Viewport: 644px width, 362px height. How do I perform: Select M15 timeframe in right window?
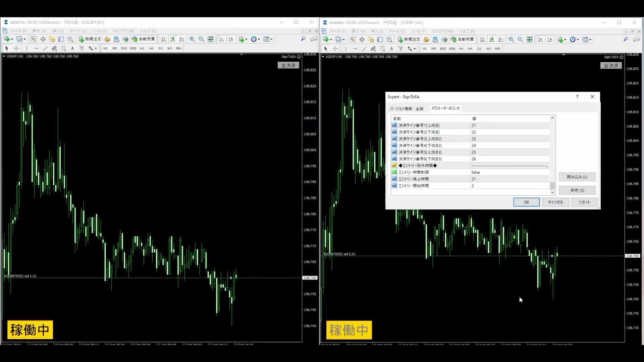coord(443,49)
